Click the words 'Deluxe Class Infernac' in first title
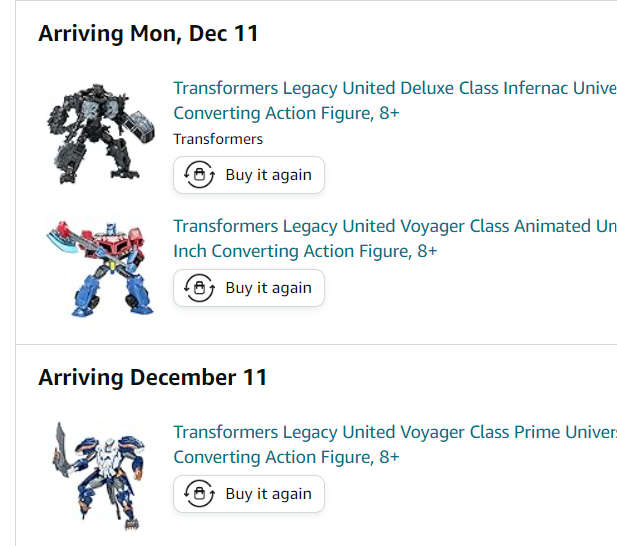Viewport: 617px width, 546px height. pyautogui.click(x=484, y=88)
